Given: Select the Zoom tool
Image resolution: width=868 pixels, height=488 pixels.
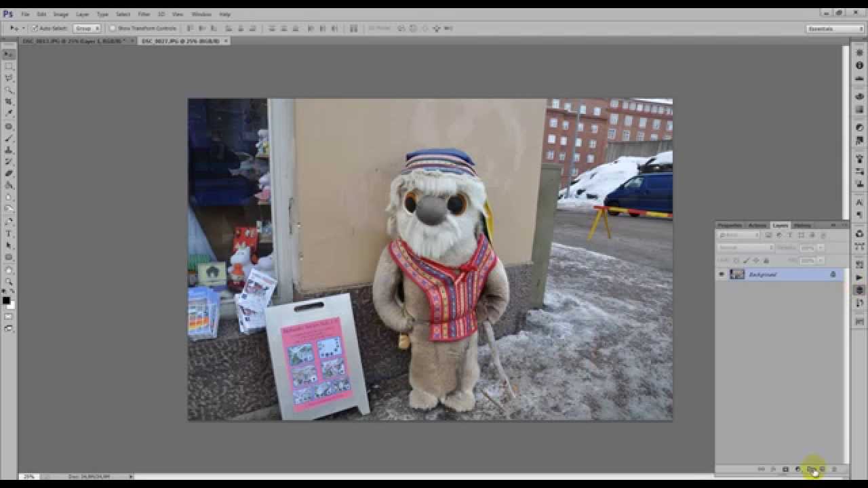Looking at the screenshot, I should pyautogui.click(x=9, y=282).
